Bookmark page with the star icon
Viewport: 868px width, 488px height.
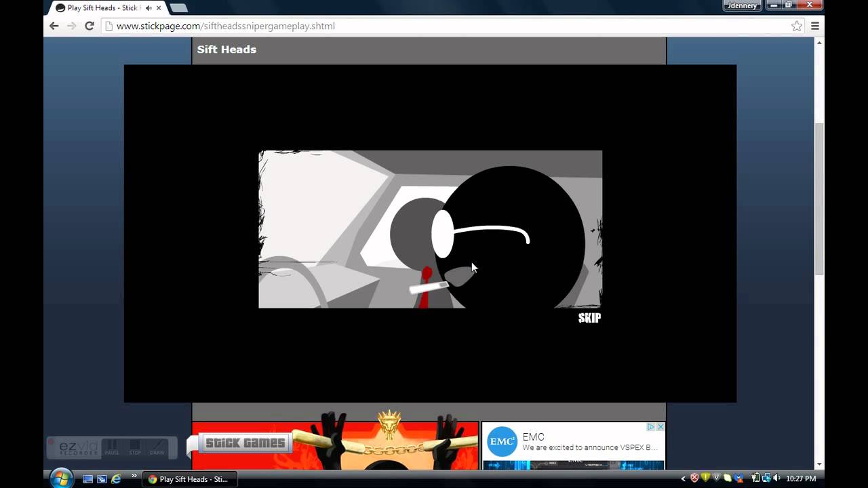tap(797, 26)
